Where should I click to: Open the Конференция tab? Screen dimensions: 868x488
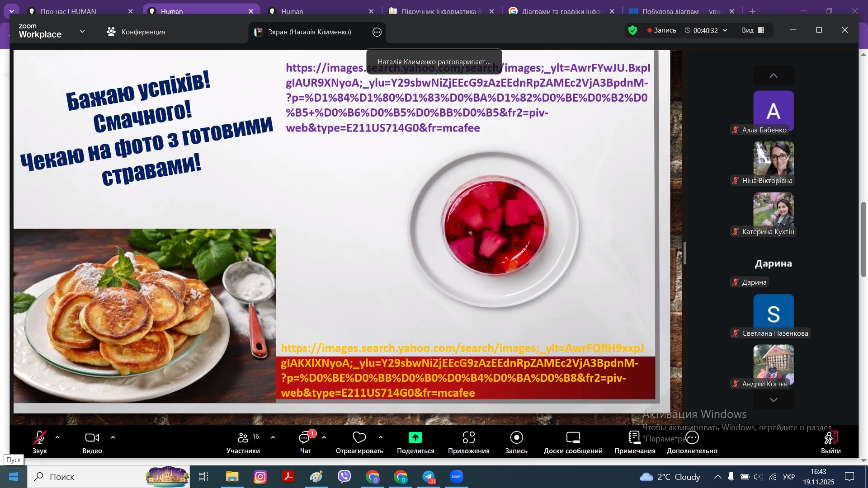[136, 32]
